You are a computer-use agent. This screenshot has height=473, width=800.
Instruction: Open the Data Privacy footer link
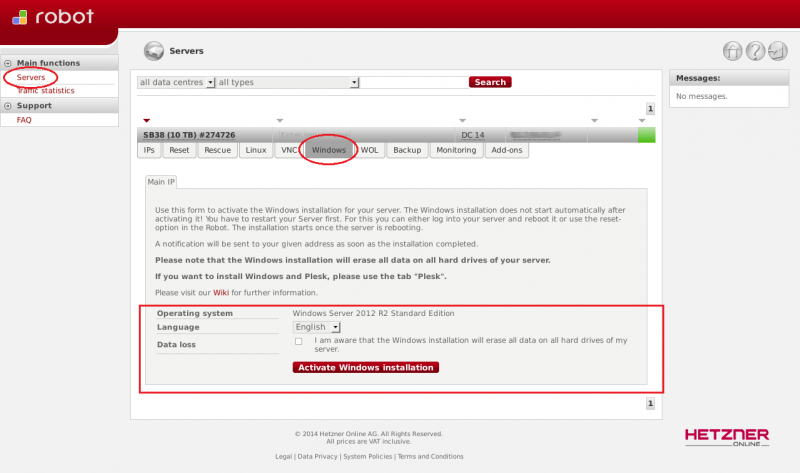click(x=317, y=457)
